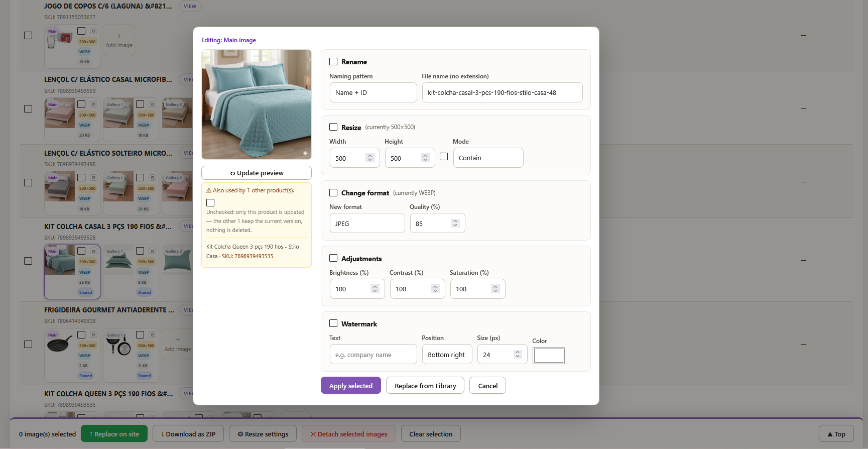Click Update preview
Viewport: 868px width, 449px height.
[x=257, y=173]
